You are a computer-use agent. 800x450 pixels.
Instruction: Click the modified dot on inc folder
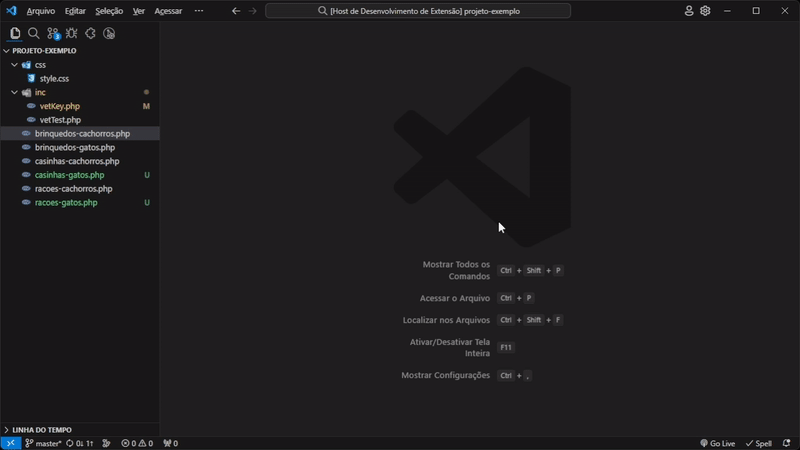146,92
